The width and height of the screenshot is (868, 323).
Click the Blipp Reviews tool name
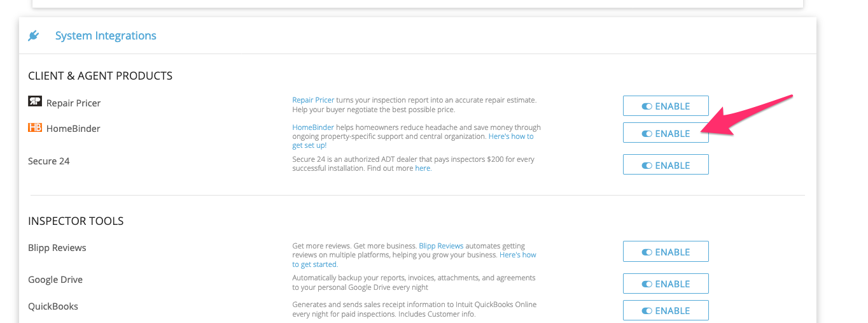(x=57, y=248)
